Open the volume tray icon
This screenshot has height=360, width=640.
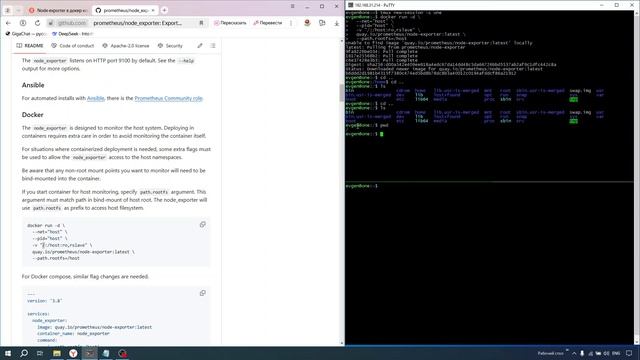point(607,353)
